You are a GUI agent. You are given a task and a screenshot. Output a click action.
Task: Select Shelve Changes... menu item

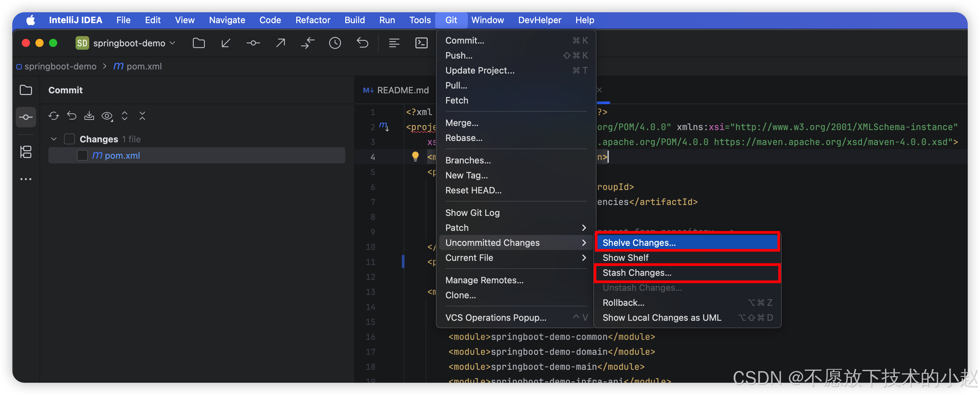pyautogui.click(x=687, y=242)
